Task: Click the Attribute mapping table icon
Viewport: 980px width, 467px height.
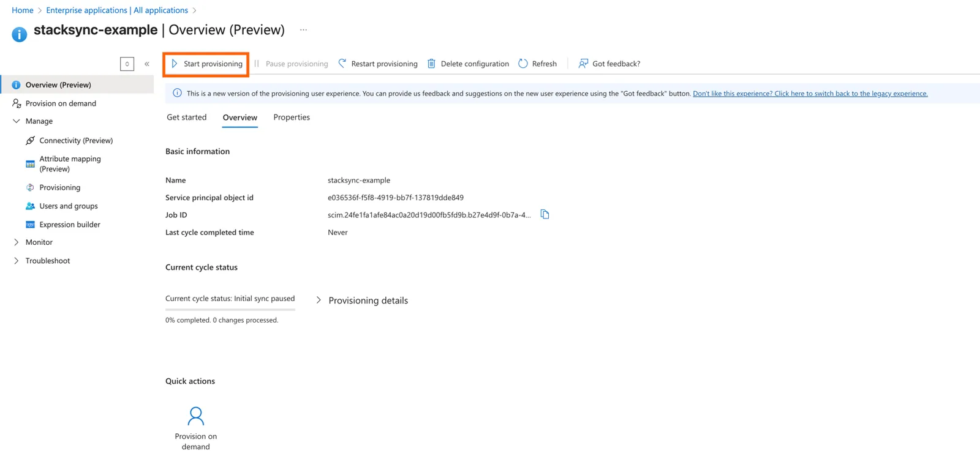Action: (x=30, y=164)
